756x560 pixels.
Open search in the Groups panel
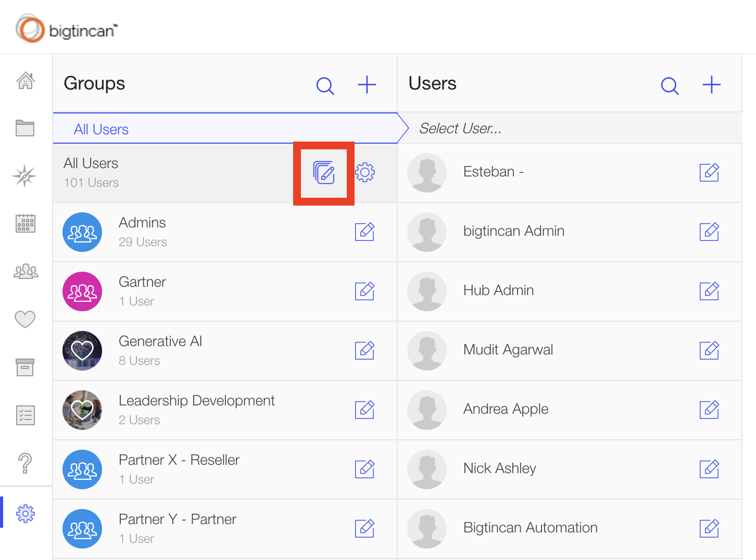click(325, 85)
